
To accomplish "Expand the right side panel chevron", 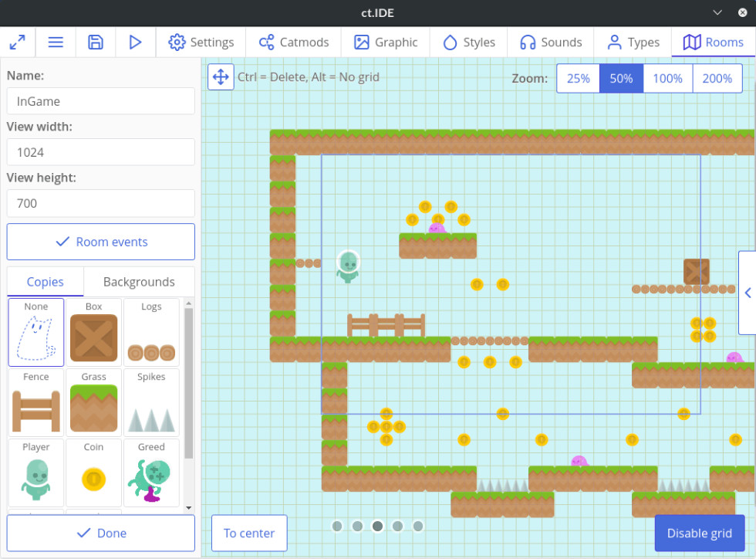I will coord(748,293).
